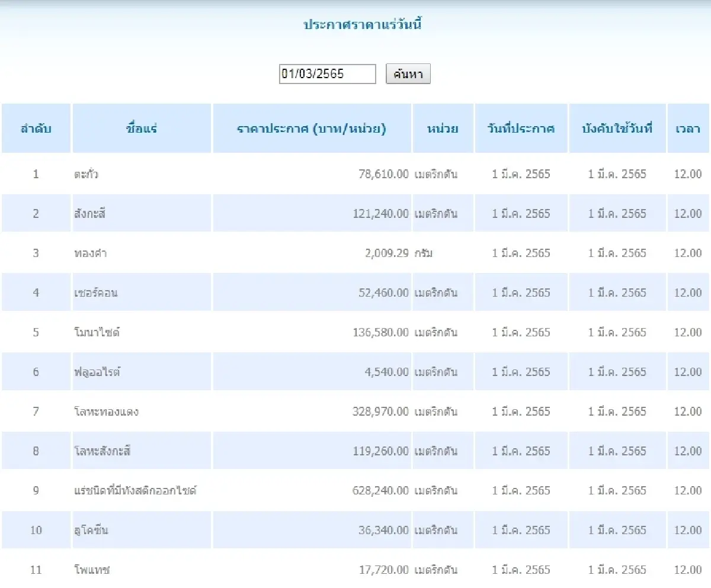Click row number 5 in the ลำดับ column
711x588 pixels.
tap(36, 332)
